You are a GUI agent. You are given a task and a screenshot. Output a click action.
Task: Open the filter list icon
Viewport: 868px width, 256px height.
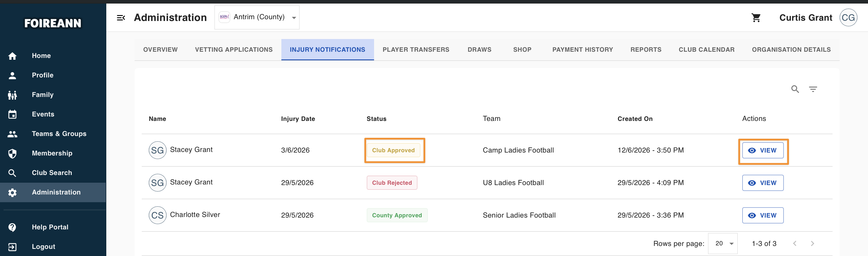[x=813, y=89]
